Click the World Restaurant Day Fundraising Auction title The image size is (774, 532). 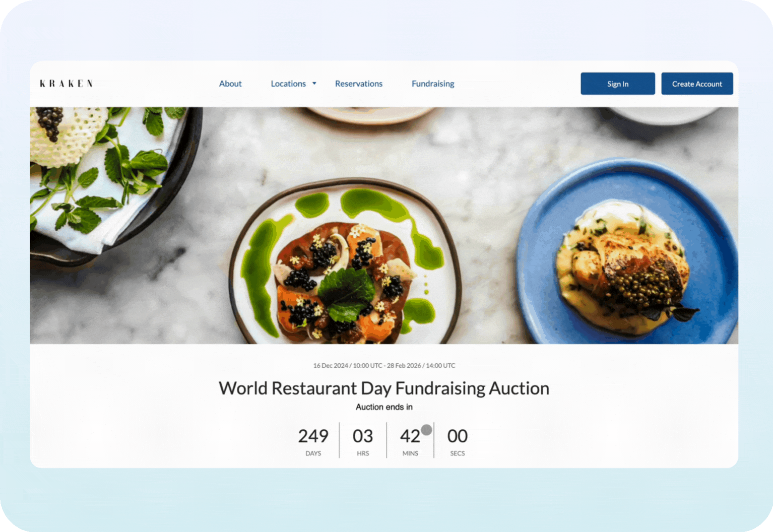(384, 388)
